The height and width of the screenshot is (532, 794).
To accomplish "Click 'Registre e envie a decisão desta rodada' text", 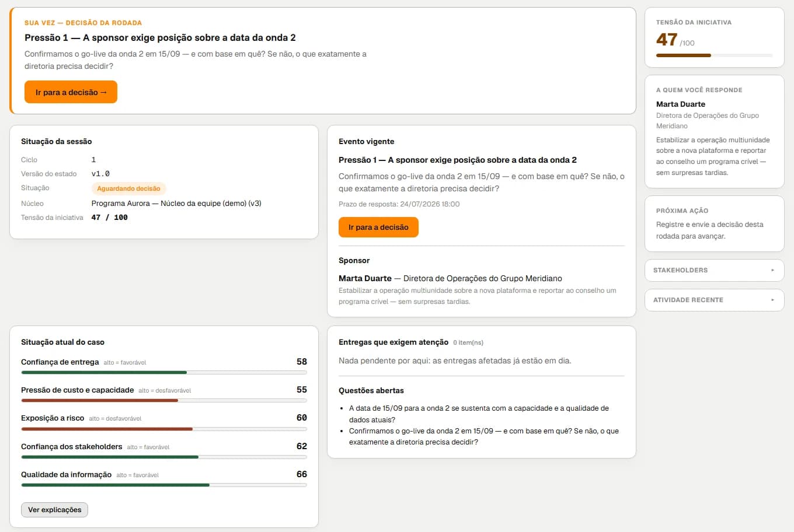I will [709, 230].
